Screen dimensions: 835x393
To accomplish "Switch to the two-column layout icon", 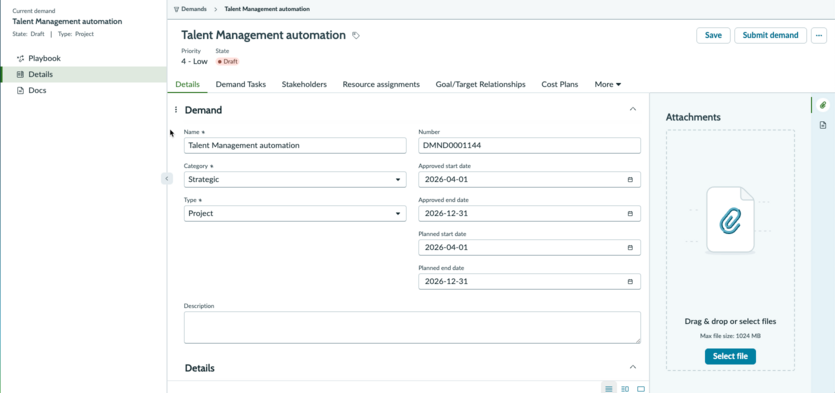I will (626, 389).
